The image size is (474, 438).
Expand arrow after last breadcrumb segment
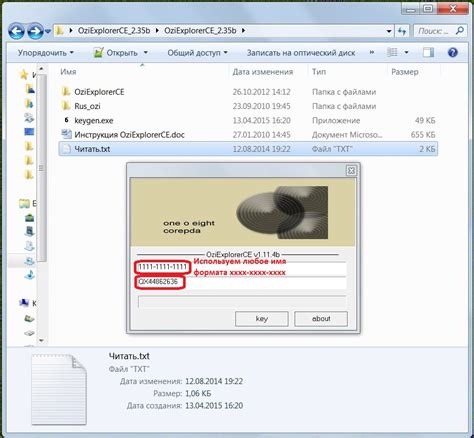coord(243,31)
